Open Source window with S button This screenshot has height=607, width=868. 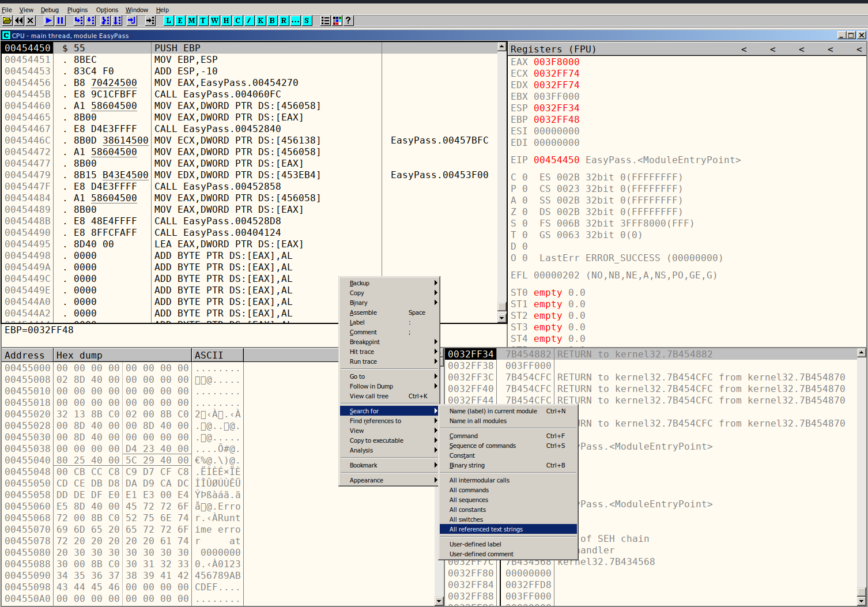point(307,21)
